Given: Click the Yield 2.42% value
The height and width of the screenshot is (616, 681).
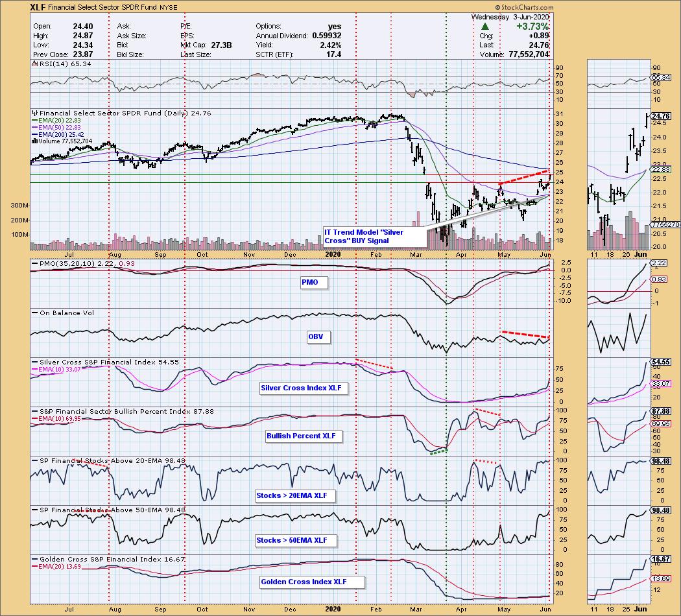Looking at the screenshot, I should (331, 45).
